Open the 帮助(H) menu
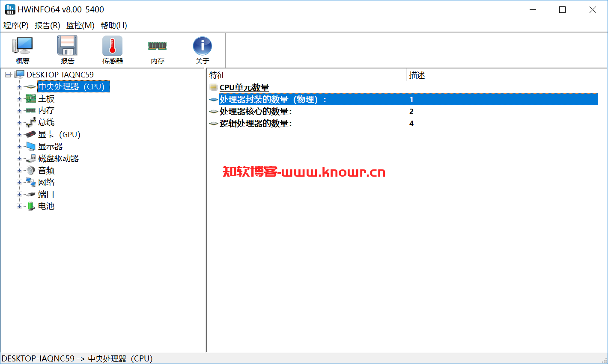The width and height of the screenshot is (608, 364). click(x=114, y=25)
